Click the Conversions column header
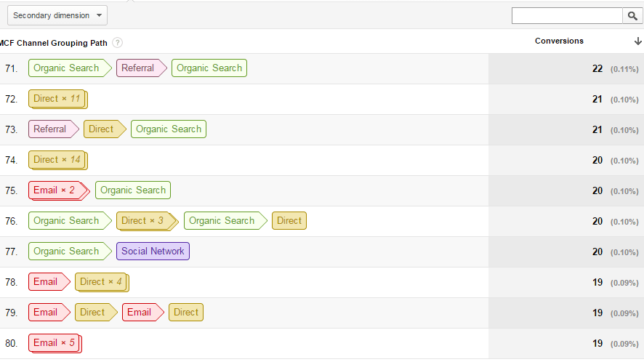This screenshot has height=362, width=644. coord(559,41)
